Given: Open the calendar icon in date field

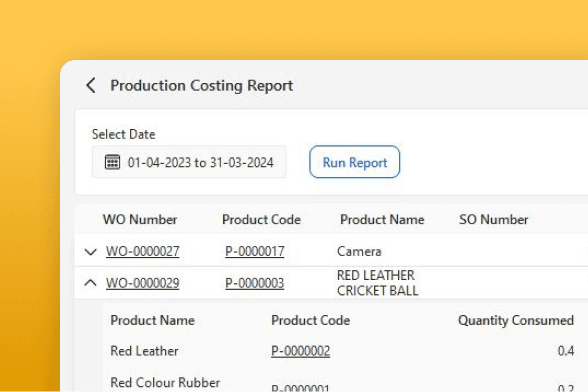Looking at the screenshot, I should (x=112, y=162).
